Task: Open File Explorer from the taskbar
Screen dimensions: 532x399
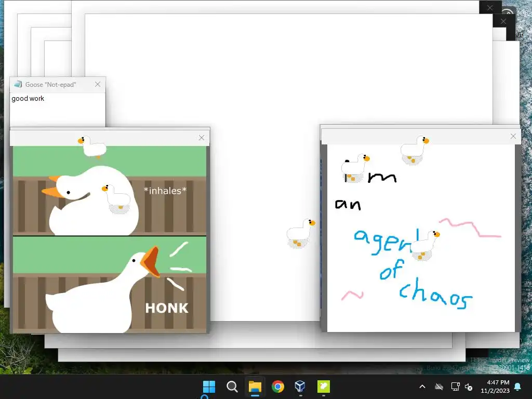Action: pyautogui.click(x=255, y=387)
